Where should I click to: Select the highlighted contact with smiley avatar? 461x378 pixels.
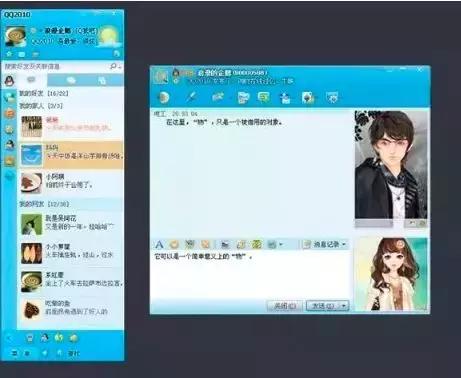[x=70, y=155]
